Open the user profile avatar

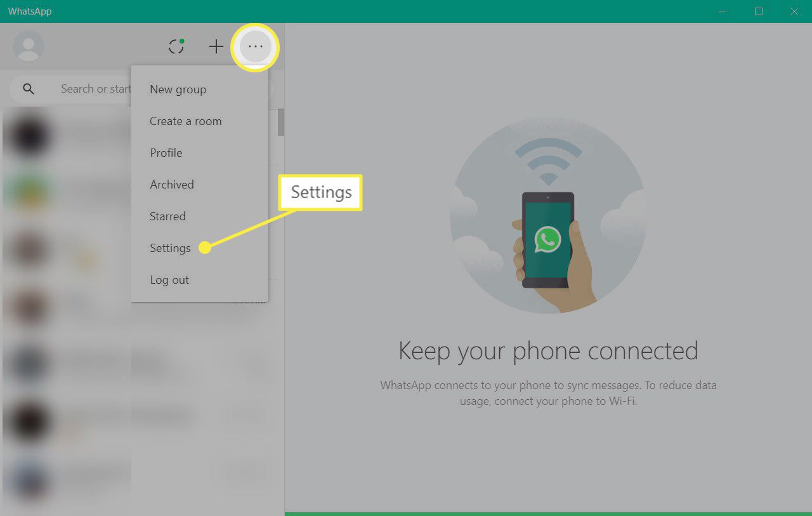point(29,46)
